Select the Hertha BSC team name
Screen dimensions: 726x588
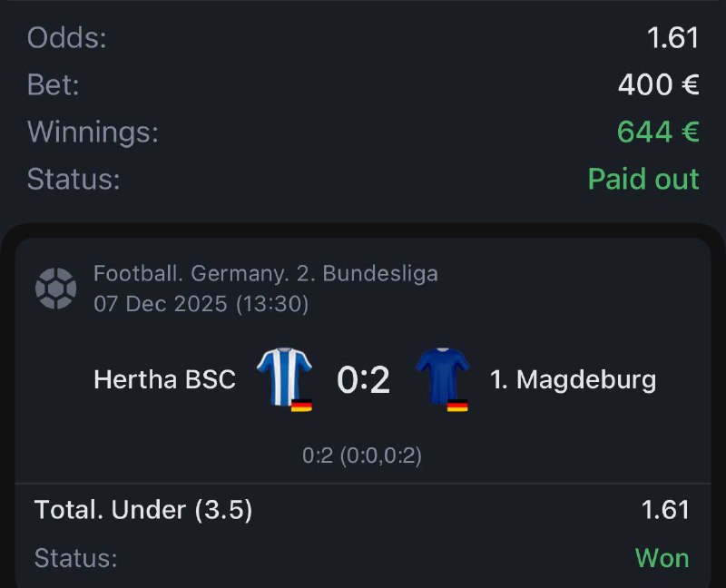coord(164,379)
